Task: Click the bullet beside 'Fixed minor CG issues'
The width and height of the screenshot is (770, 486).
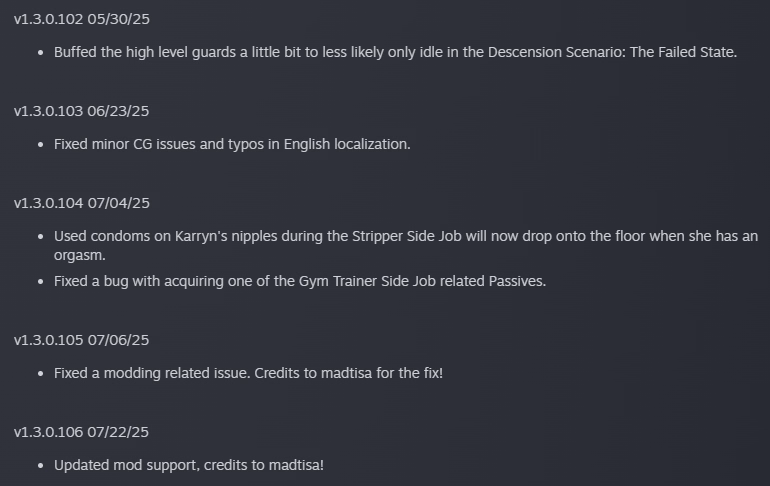Action: click(x=40, y=144)
